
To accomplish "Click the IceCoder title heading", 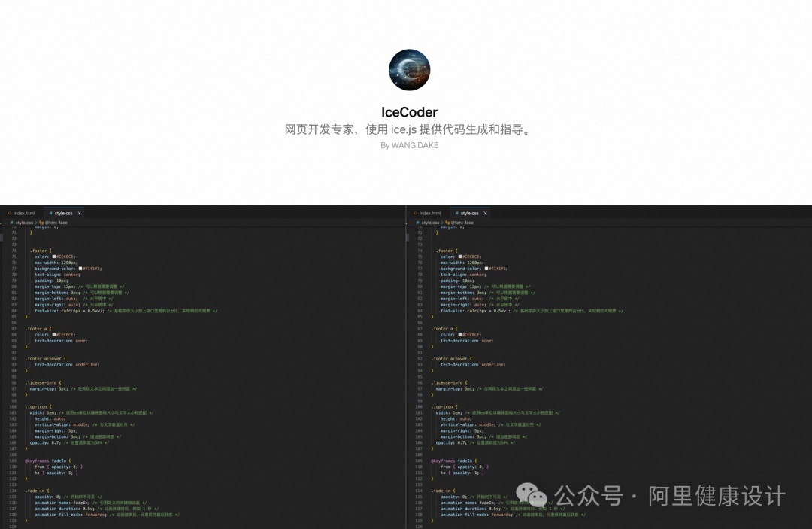I will [409, 112].
